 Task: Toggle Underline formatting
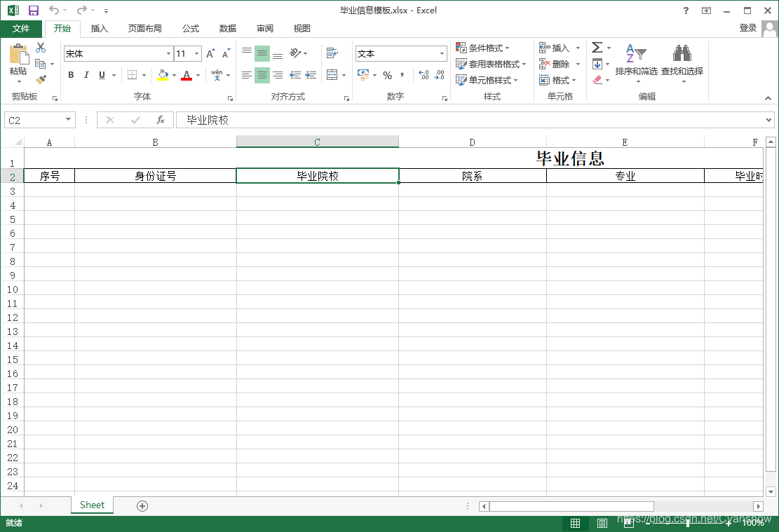pos(102,75)
